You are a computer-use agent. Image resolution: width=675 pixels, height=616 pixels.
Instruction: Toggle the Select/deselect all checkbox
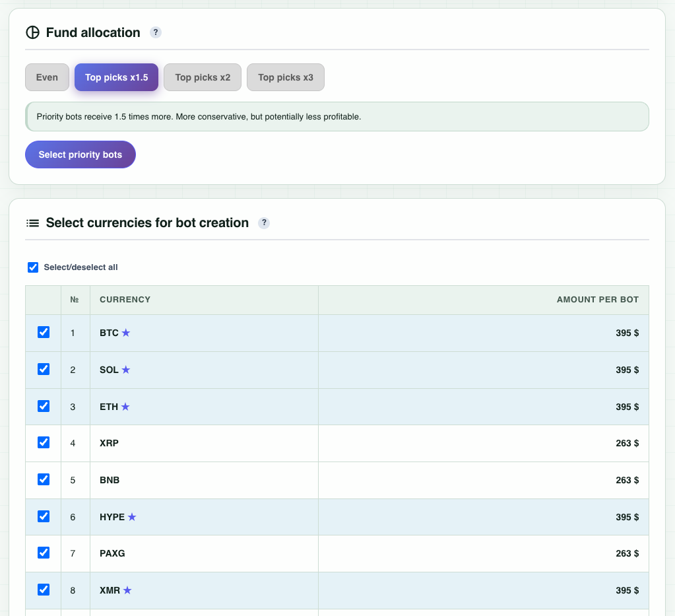(33, 267)
